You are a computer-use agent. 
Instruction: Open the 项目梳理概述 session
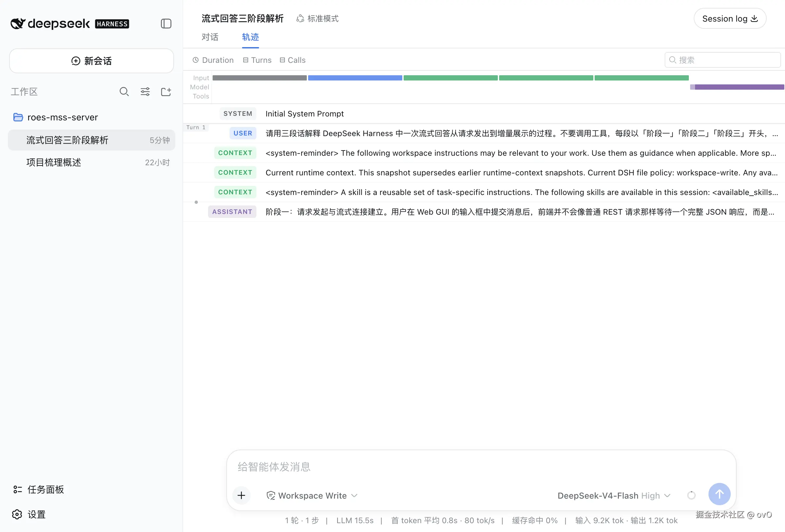click(92, 163)
